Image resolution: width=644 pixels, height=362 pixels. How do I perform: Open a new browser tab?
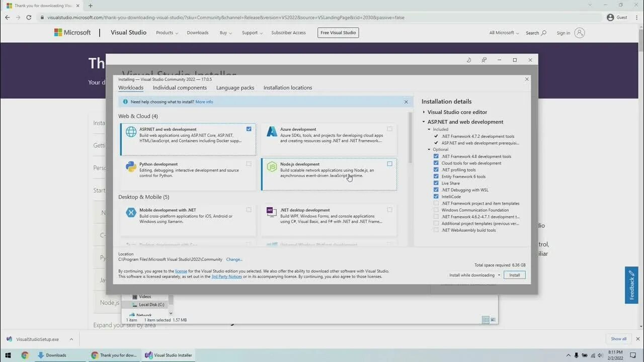coord(91,6)
